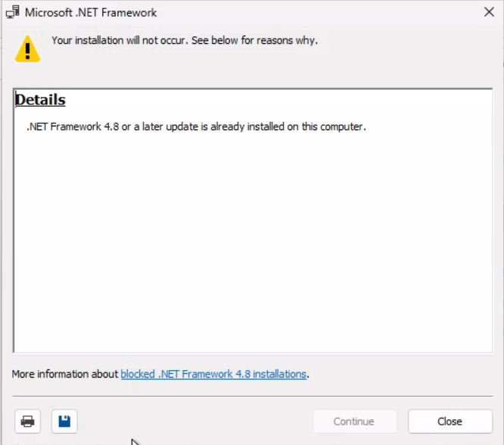The image size is (504, 445).
Task: Click the greyed-out Continue button
Action: [353, 422]
